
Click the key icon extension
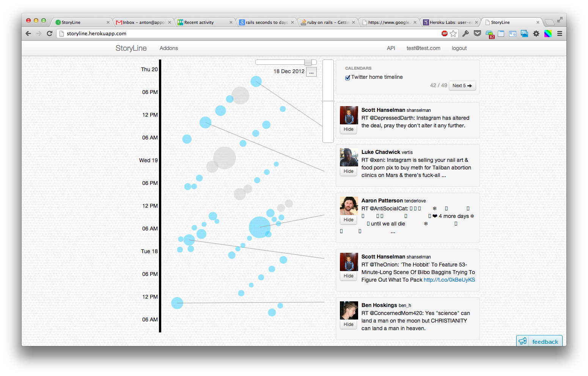point(465,33)
